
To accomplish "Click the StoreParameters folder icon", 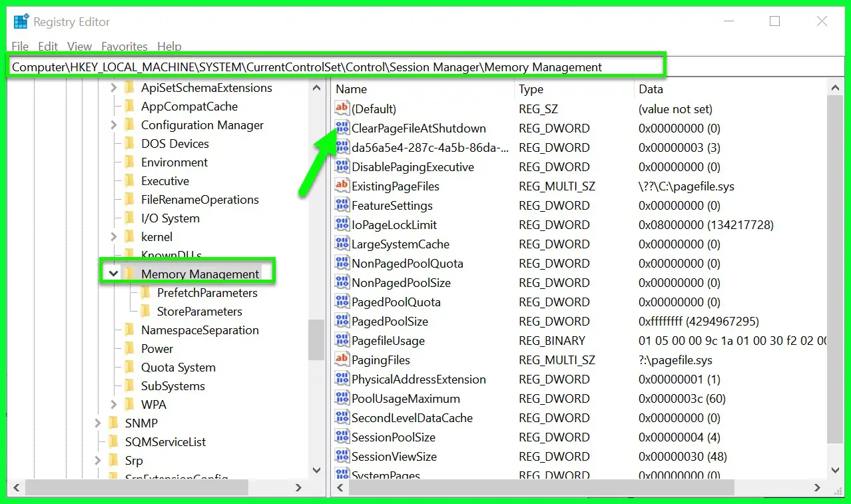I will coord(146,312).
